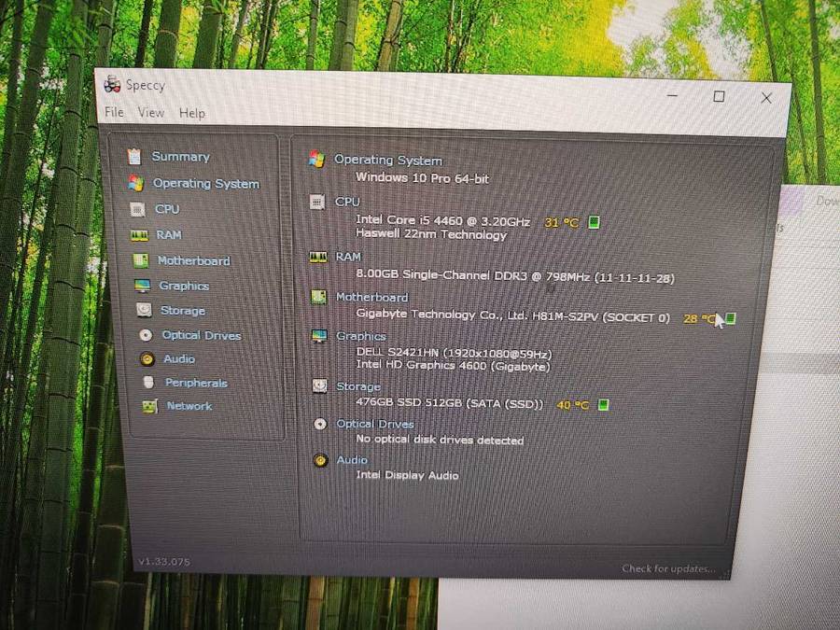Open the View menu

point(150,113)
